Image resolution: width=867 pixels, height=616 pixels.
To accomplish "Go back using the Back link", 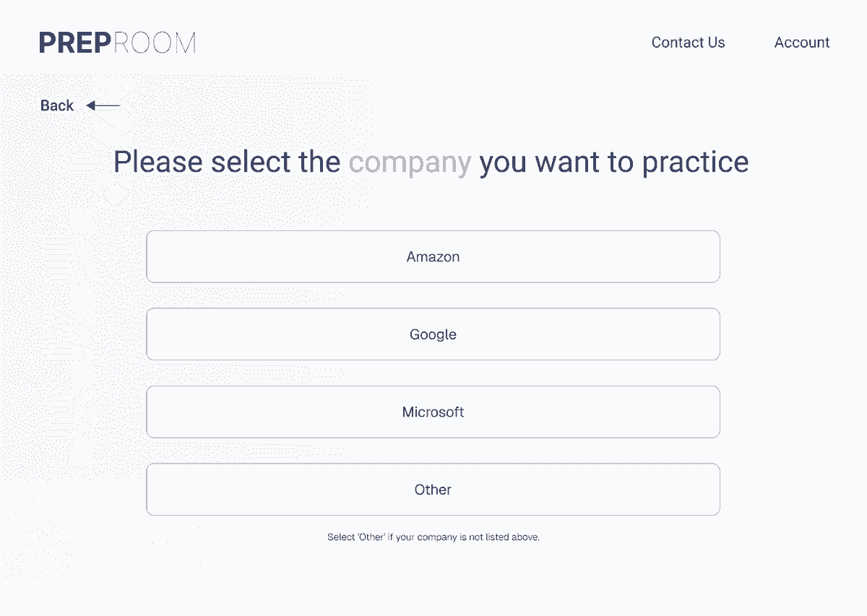I will 57,105.
